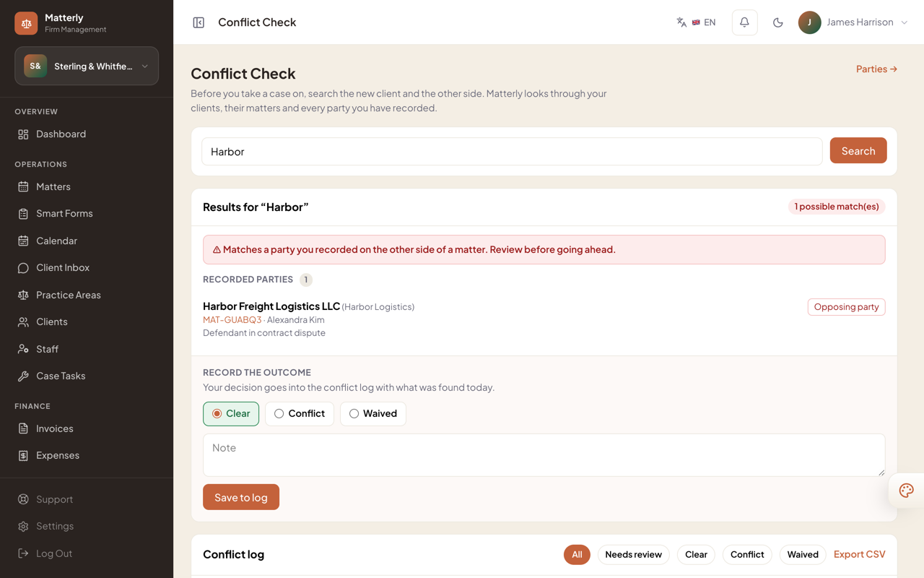Image resolution: width=924 pixels, height=578 pixels.
Task: Open matter MAT-GUABQ3 link
Action: tap(232, 320)
